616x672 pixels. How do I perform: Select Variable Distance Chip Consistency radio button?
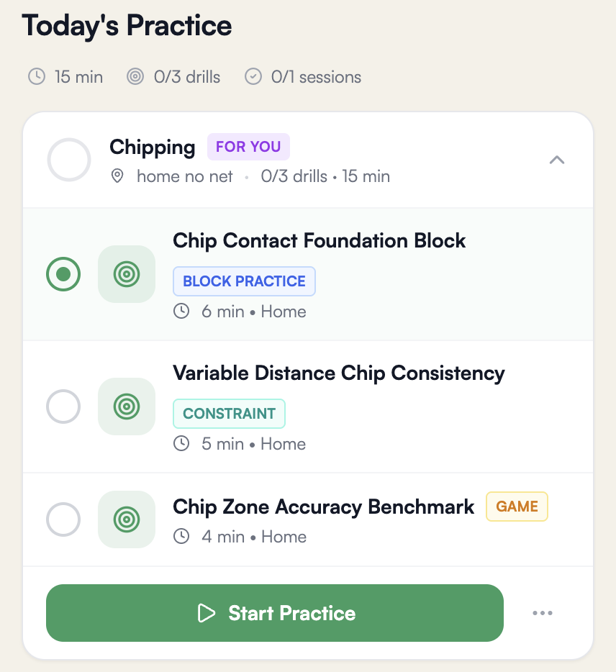coord(63,407)
